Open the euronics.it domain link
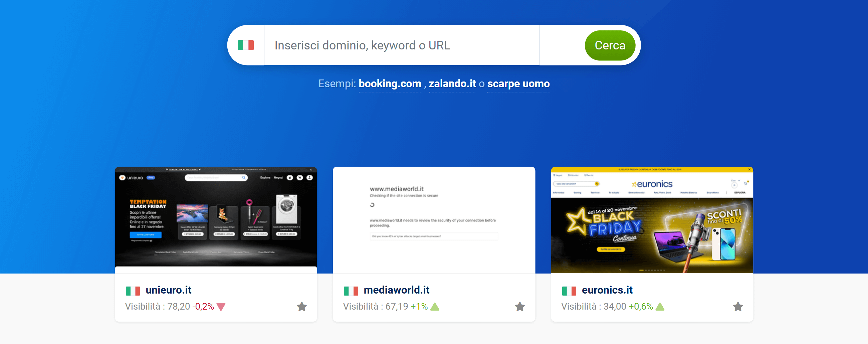Screen dimensions: 868x344 pos(607,290)
